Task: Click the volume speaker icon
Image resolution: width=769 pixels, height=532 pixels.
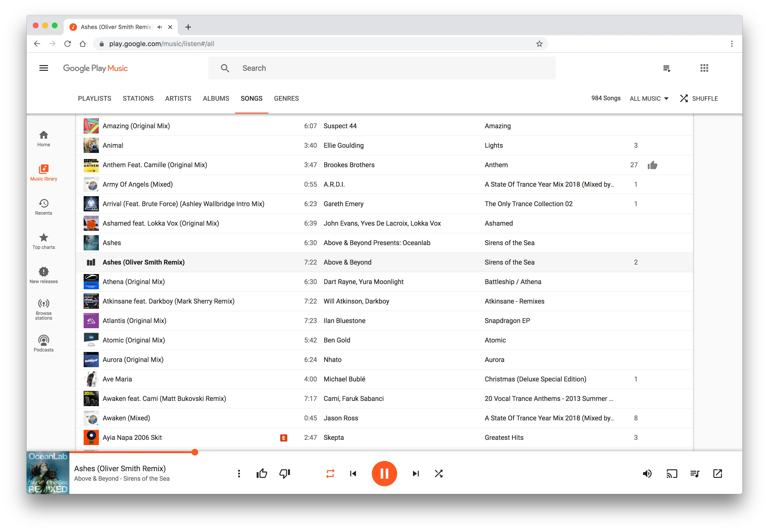Action: (647, 473)
